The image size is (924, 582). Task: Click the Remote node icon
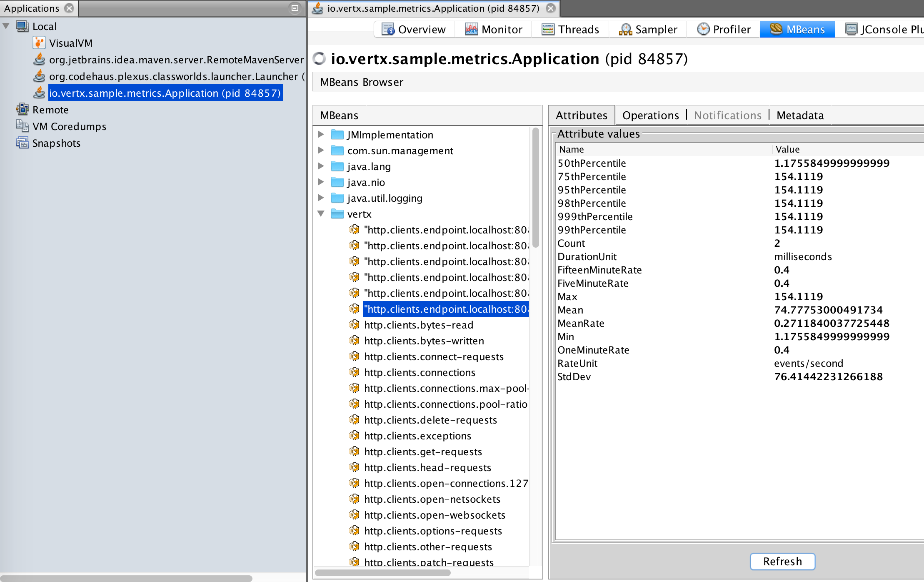[22, 110]
